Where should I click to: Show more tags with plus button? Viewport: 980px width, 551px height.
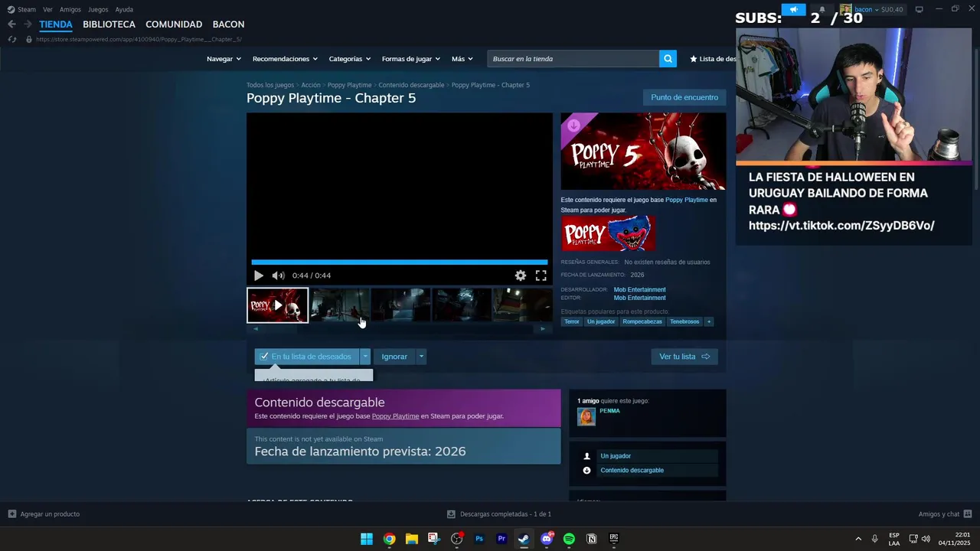(709, 321)
